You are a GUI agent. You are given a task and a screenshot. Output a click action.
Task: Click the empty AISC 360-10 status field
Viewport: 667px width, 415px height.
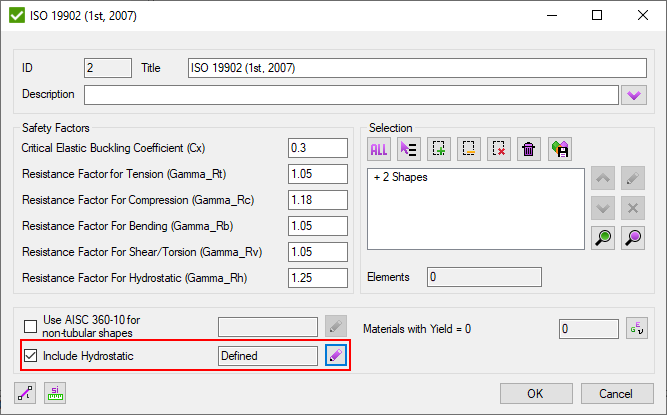(x=268, y=327)
